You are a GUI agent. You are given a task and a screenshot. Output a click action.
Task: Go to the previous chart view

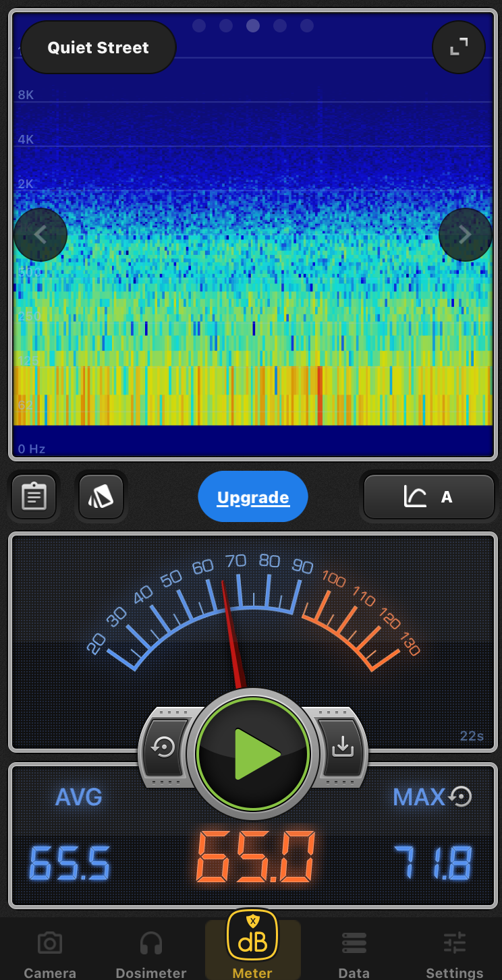(x=40, y=235)
